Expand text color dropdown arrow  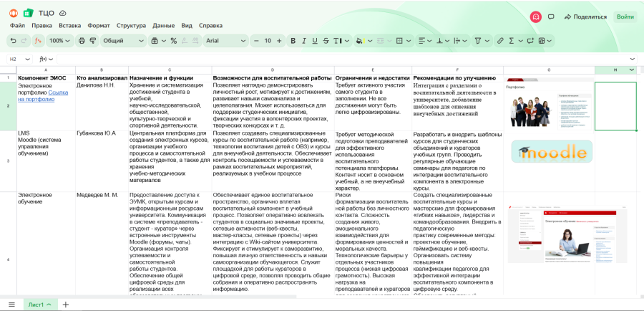point(346,41)
